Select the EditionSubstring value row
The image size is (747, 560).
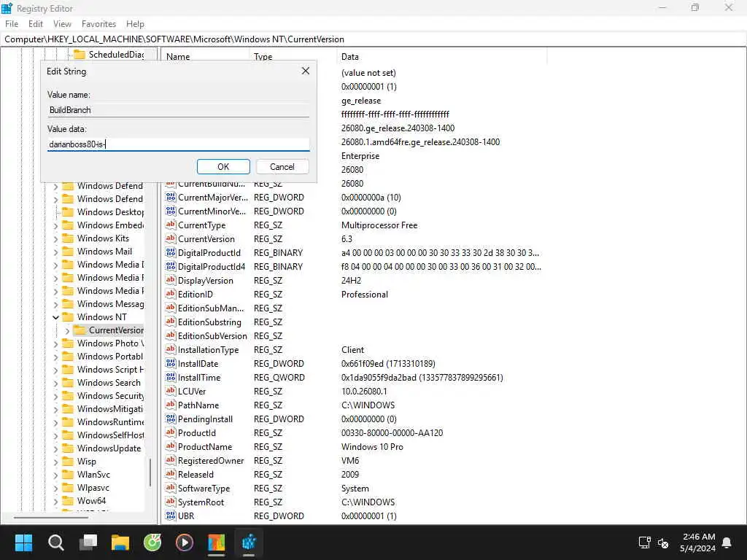355,322
